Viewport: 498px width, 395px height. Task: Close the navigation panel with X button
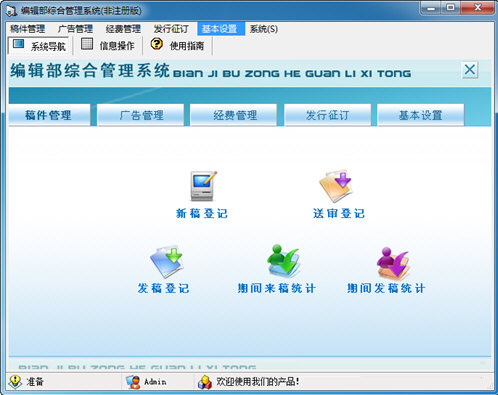[470, 70]
